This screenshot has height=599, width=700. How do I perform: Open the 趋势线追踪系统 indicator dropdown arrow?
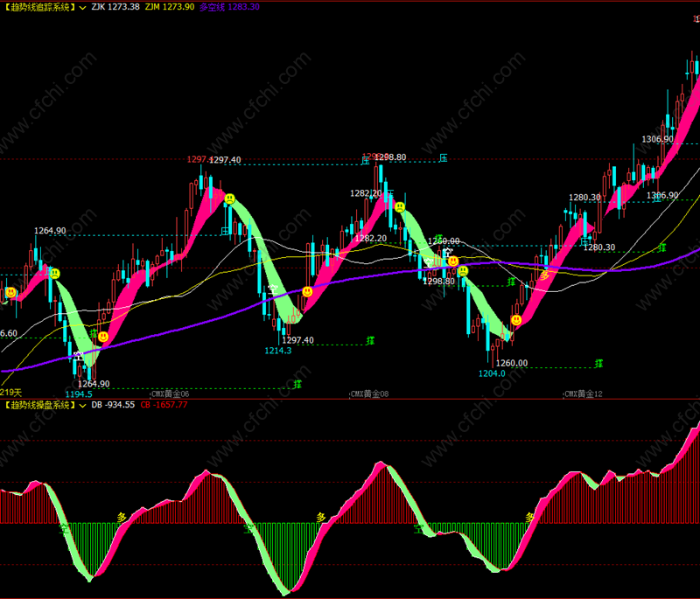(82, 7)
